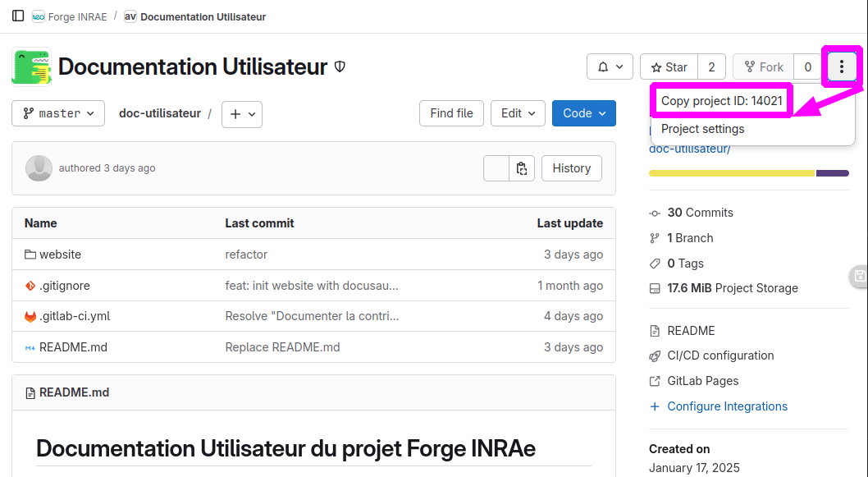Star the project
Image resolution: width=868 pixels, height=477 pixels.
(x=669, y=67)
